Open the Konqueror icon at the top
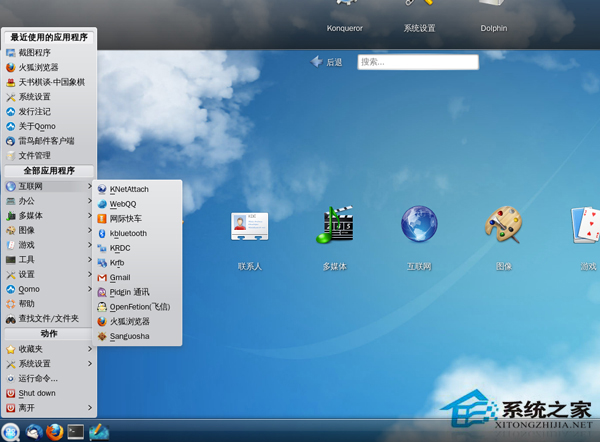 coord(347,10)
